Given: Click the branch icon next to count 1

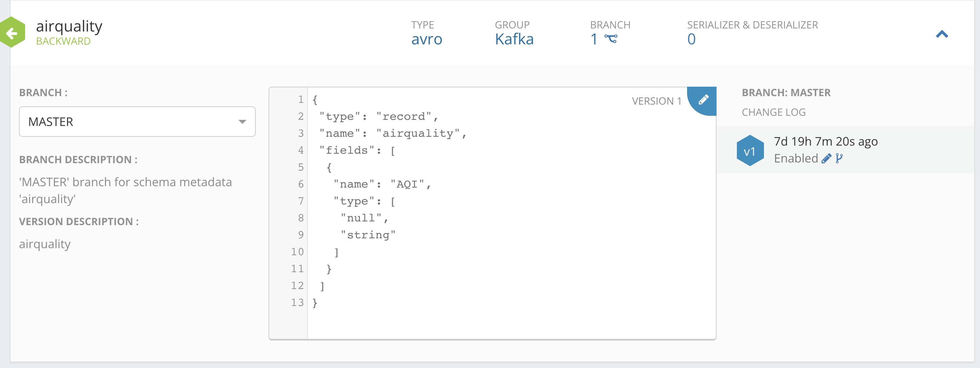Looking at the screenshot, I should pyautogui.click(x=611, y=39).
